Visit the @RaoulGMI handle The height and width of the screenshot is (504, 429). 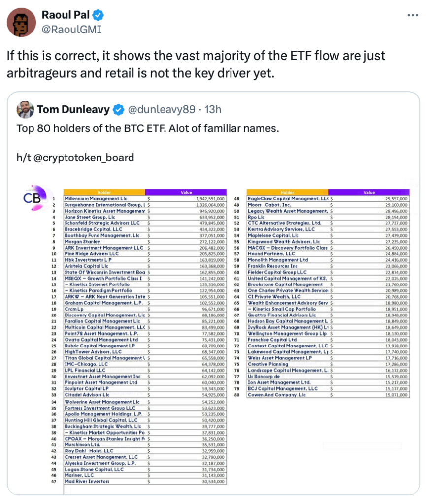point(72,29)
